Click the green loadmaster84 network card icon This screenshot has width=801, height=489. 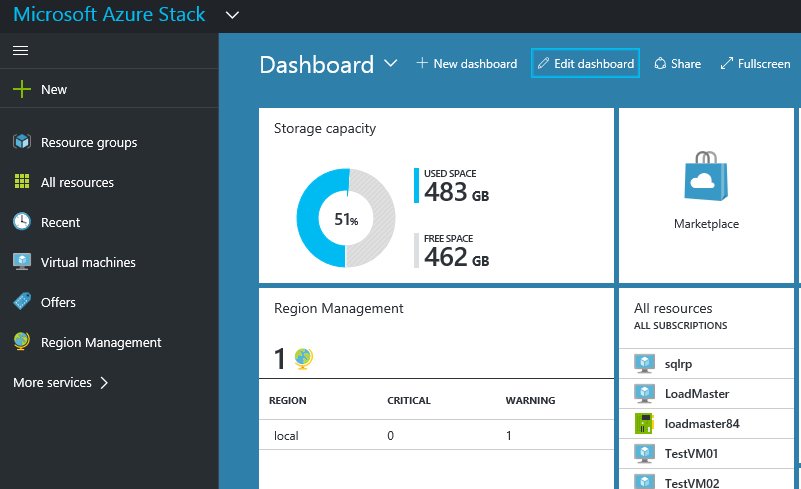[644, 424]
